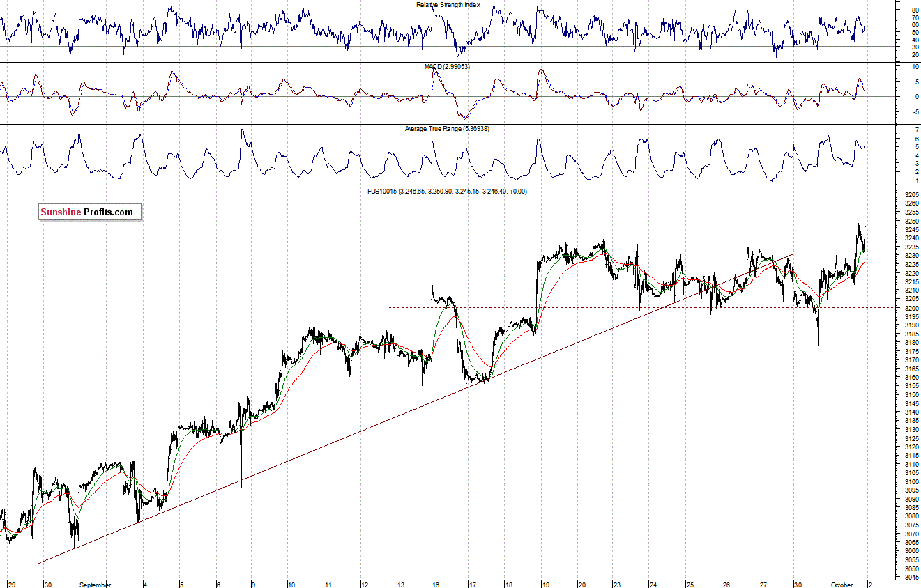Screen dimensions: 921x588
Task: Click price label 3225 on price axis
Action: (911, 264)
